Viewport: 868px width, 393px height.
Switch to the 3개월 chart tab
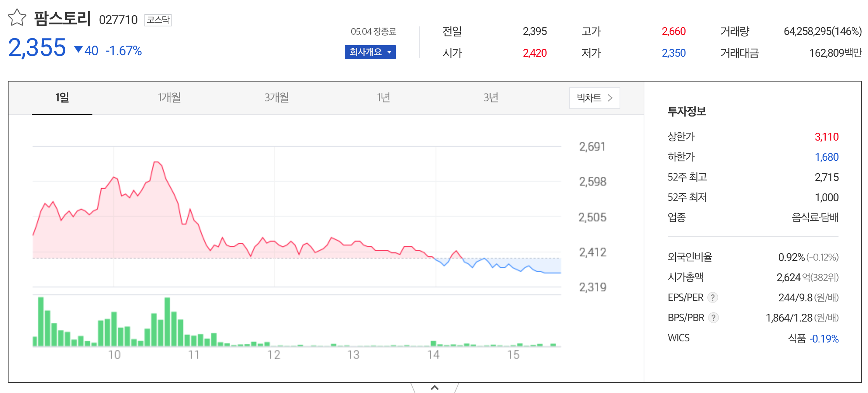(276, 97)
